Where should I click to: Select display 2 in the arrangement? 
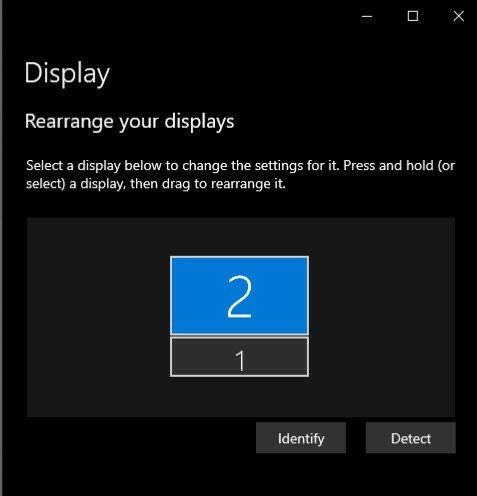239,295
